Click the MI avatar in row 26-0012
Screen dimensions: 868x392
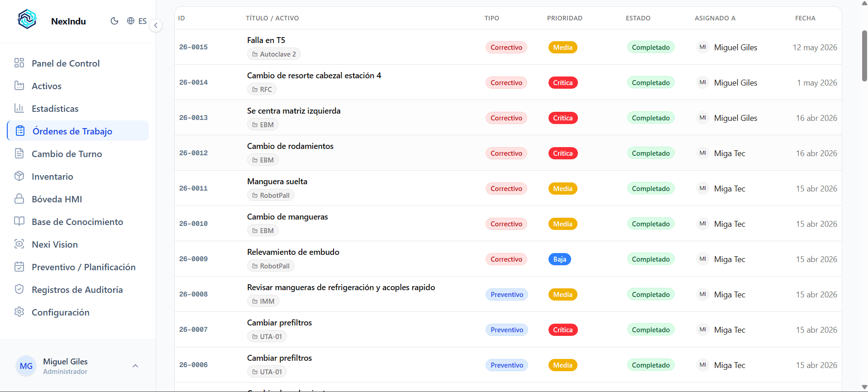click(x=702, y=153)
